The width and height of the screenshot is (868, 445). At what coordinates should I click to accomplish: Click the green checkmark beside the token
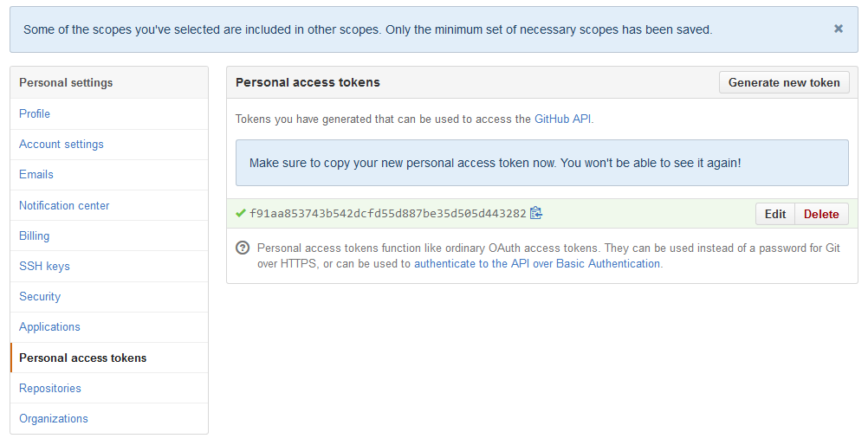[241, 214]
